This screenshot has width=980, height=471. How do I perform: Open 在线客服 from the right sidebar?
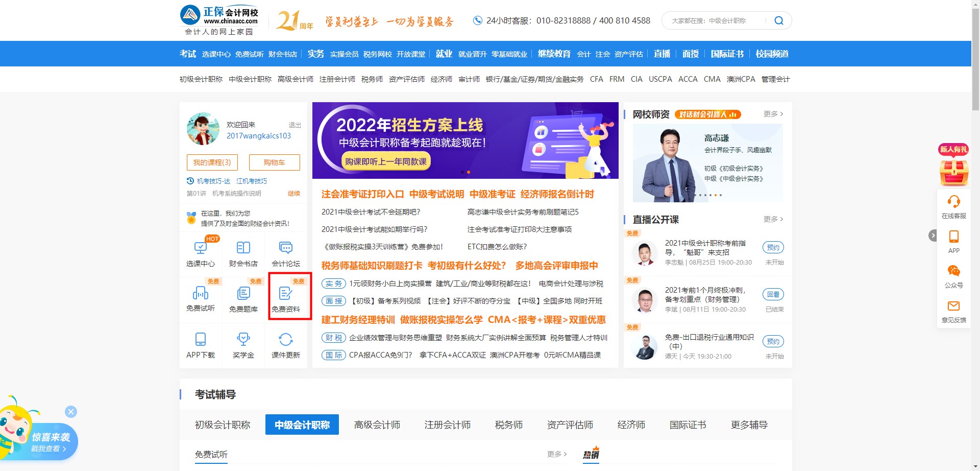[x=953, y=205]
